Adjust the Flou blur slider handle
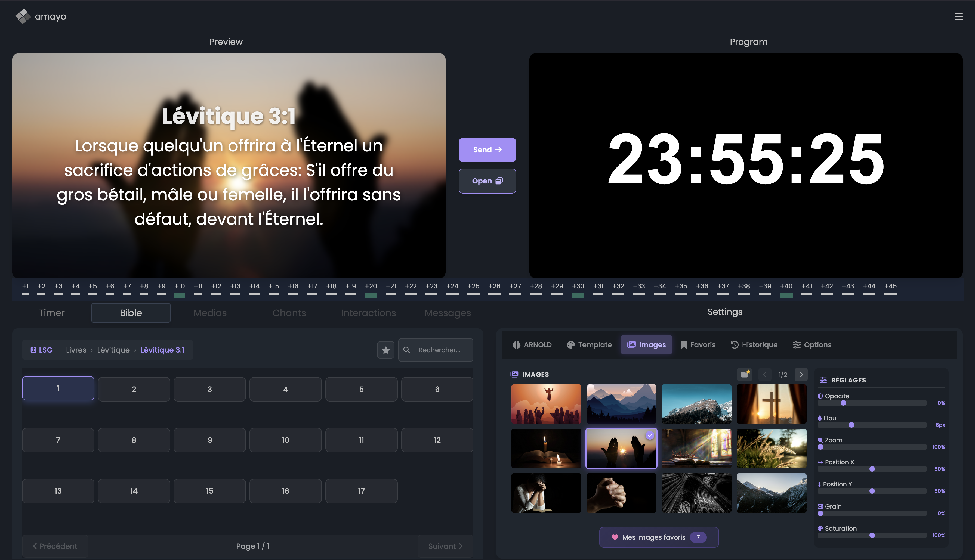Screen dimensions: 975x560 [x=851, y=425]
